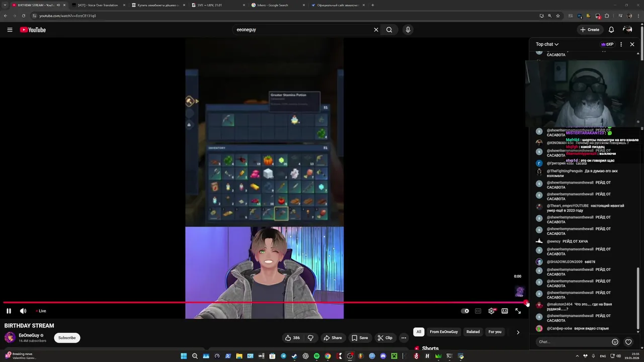
Task: Close the live chat panel
Action: (x=632, y=44)
